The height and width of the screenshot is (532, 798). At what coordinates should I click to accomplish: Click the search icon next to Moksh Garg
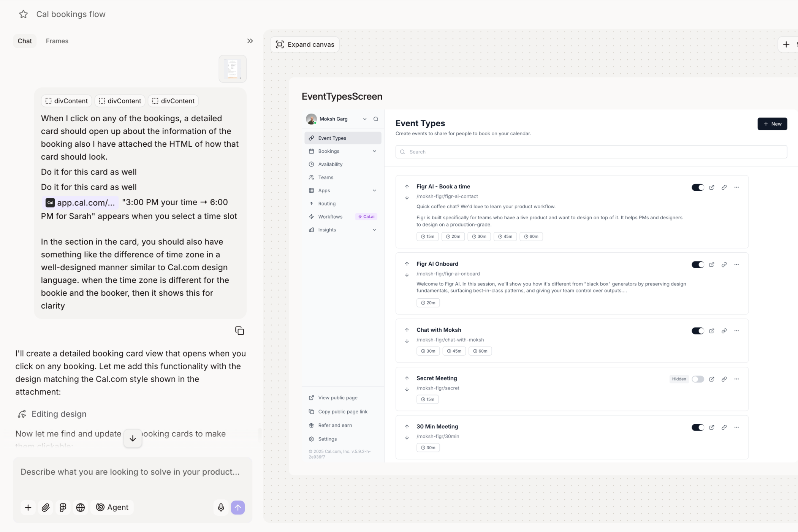[376, 119]
